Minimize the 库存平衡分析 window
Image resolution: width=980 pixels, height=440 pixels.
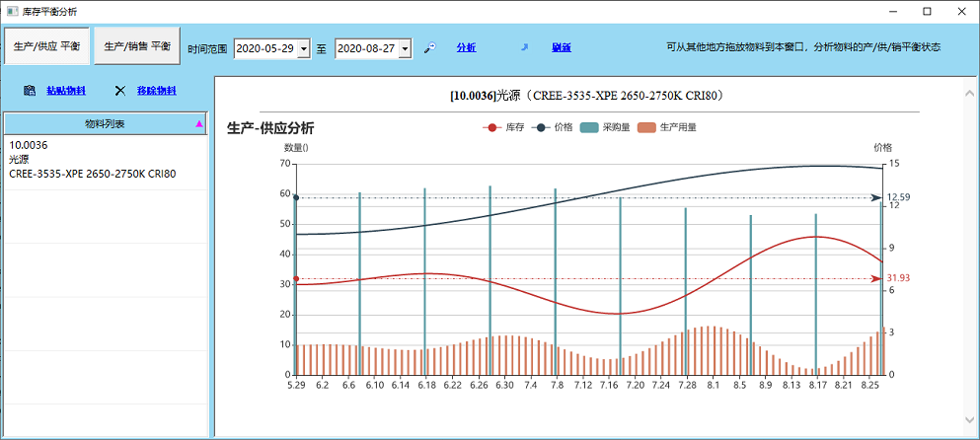tap(893, 11)
